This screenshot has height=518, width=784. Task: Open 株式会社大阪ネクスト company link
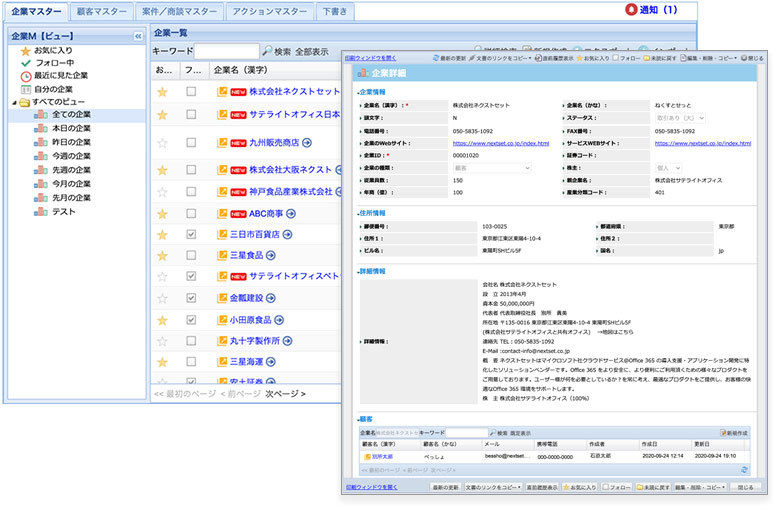pyautogui.click(x=290, y=170)
